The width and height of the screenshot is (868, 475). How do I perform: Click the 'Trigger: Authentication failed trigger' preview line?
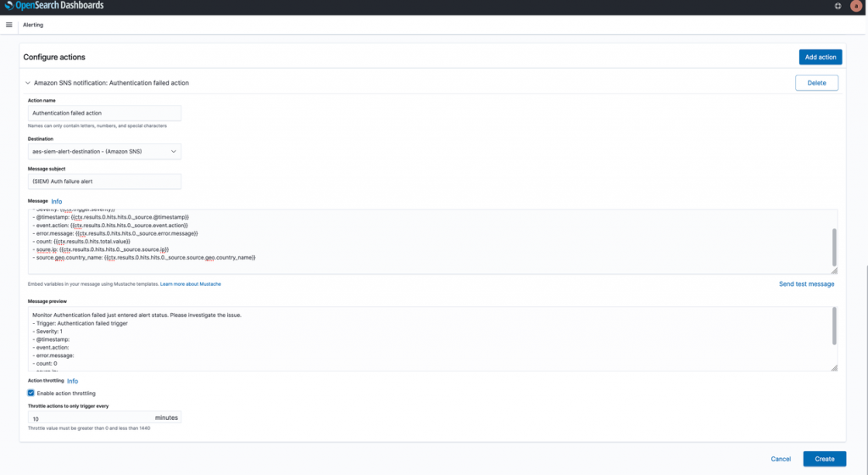click(x=81, y=323)
